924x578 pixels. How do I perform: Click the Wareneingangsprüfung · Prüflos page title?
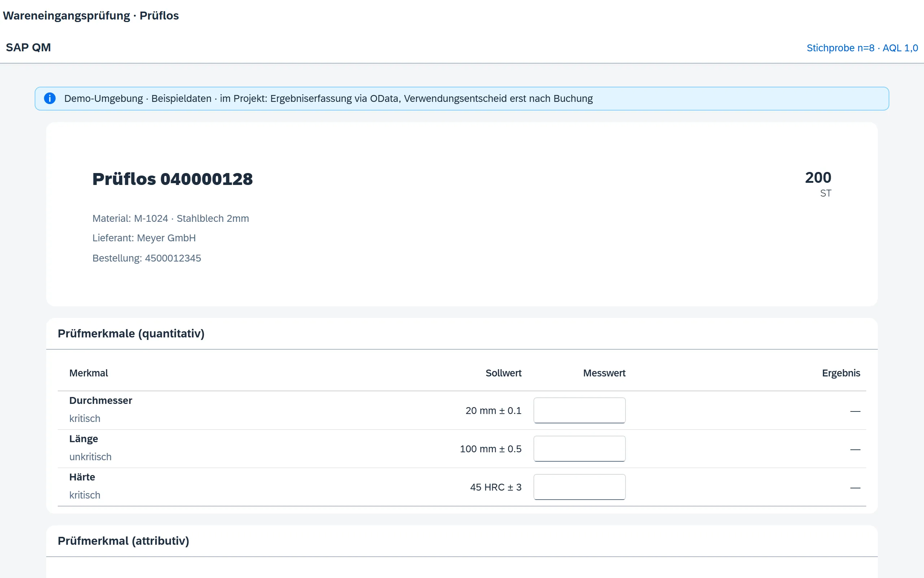tap(91, 16)
